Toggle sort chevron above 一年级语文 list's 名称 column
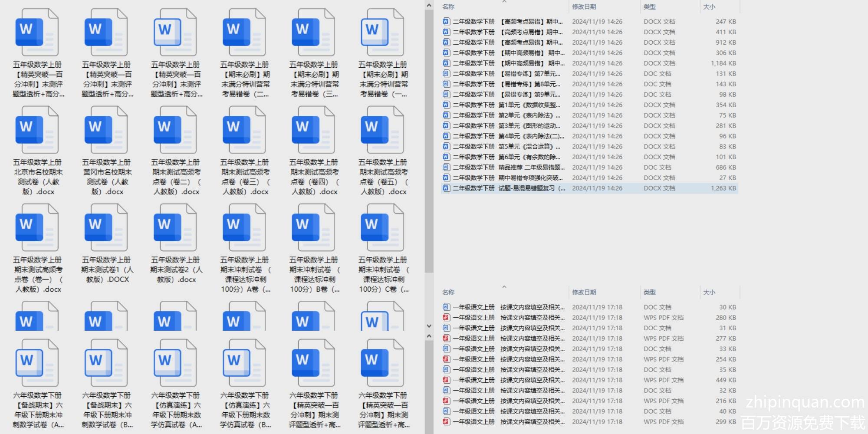The width and height of the screenshot is (868, 434). [504, 287]
